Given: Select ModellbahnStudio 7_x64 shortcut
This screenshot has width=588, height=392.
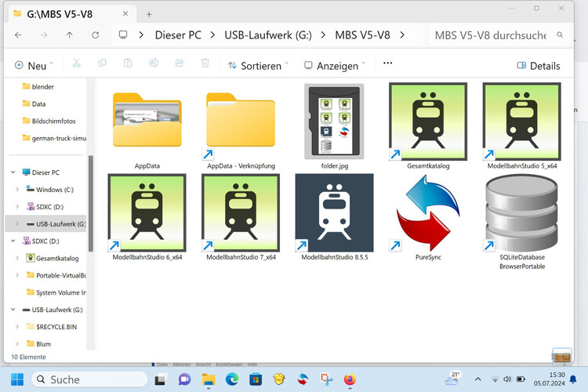Looking at the screenshot, I should point(241,218).
